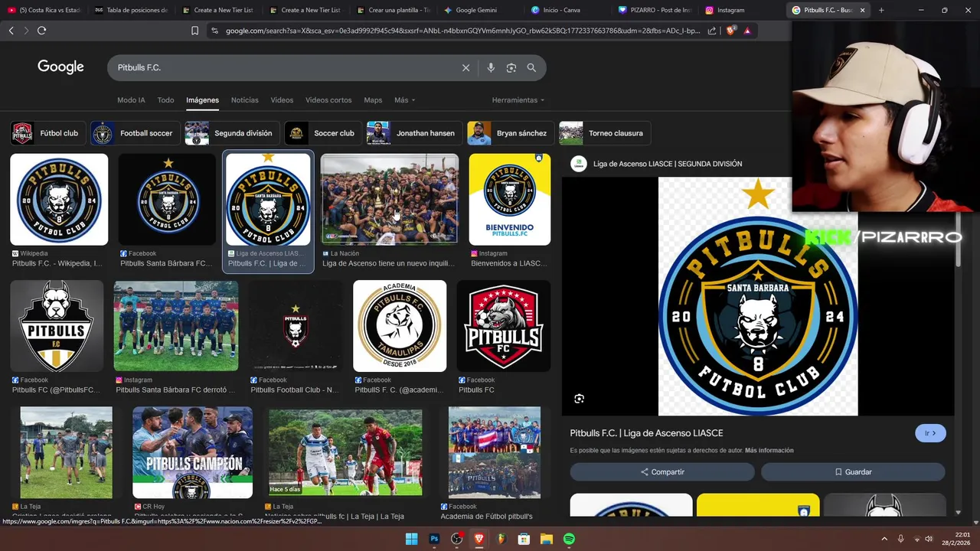Open new browser tab plus button
The image size is (980, 551).
[x=881, y=10]
